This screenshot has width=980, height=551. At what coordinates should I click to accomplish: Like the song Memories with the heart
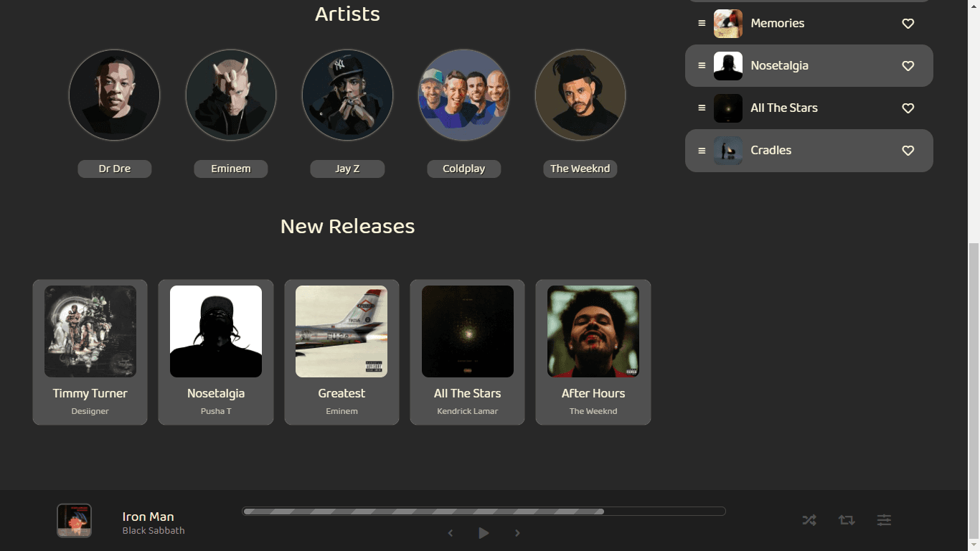908,24
